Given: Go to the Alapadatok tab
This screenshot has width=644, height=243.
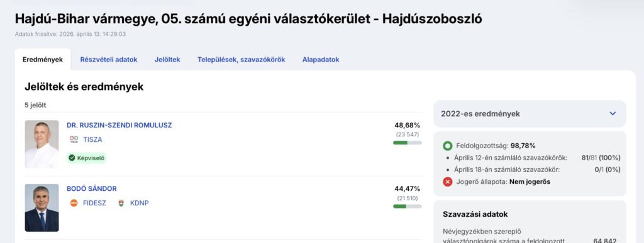Looking at the screenshot, I should tap(321, 60).
